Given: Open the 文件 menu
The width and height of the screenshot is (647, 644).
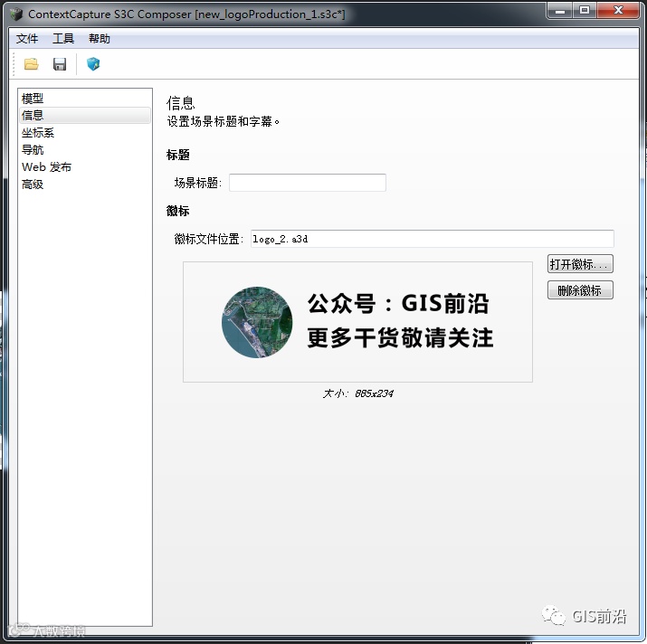Looking at the screenshot, I should coord(27,39).
